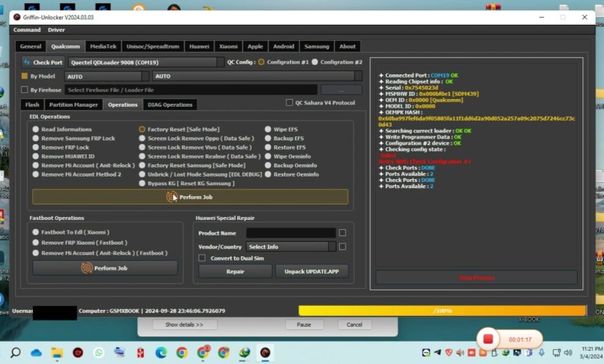
Task: Switch to the Samsung tab
Action: tap(317, 46)
